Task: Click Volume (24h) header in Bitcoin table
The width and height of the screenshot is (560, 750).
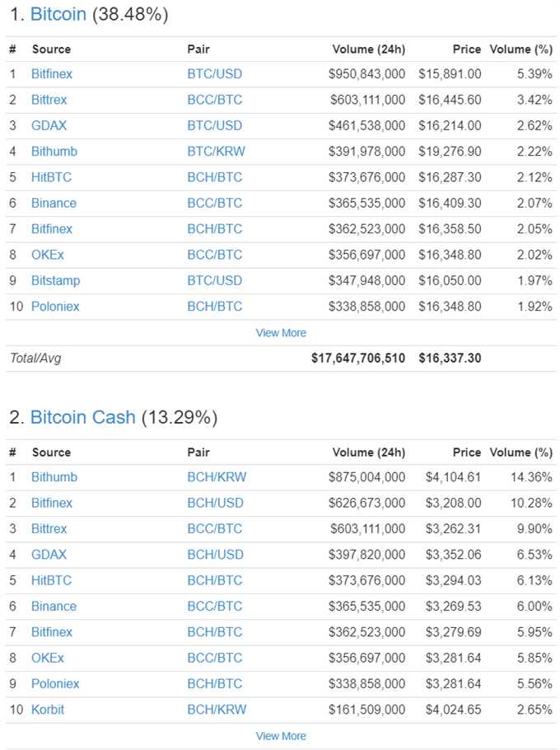Action: (x=368, y=49)
